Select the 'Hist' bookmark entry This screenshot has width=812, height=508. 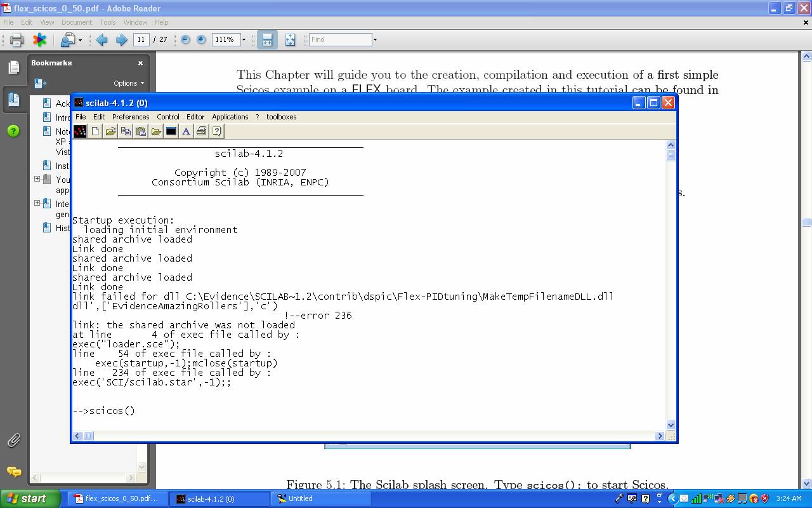click(63, 228)
